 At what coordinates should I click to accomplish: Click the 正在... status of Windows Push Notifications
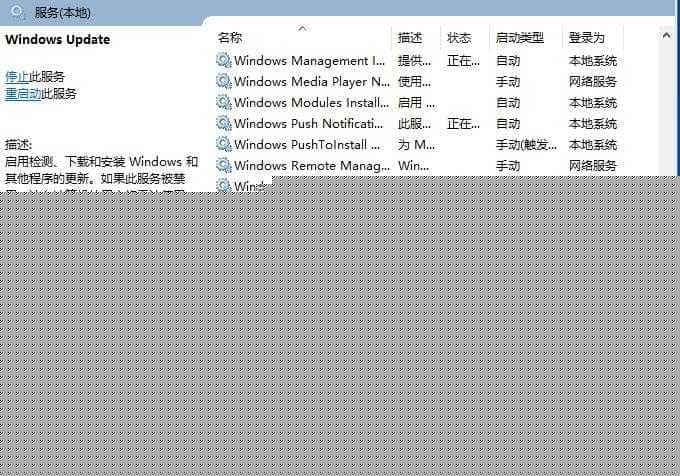pos(463,124)
